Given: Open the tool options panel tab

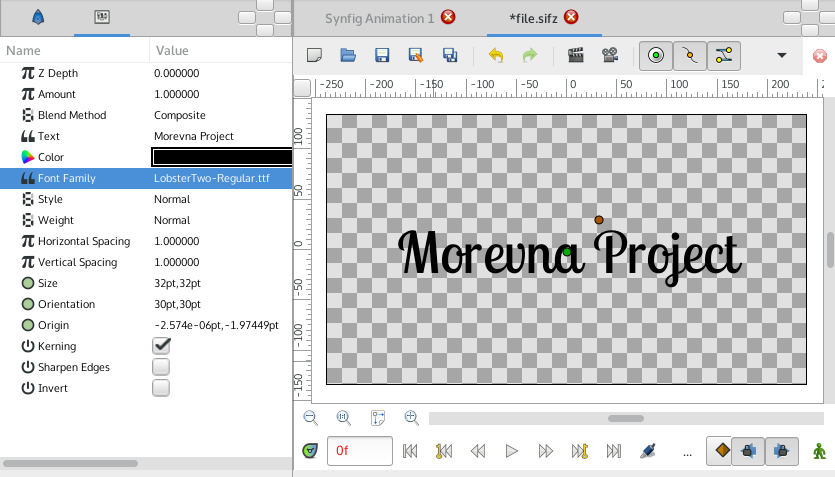Looking at the screenshot, I should coord(38,17).
